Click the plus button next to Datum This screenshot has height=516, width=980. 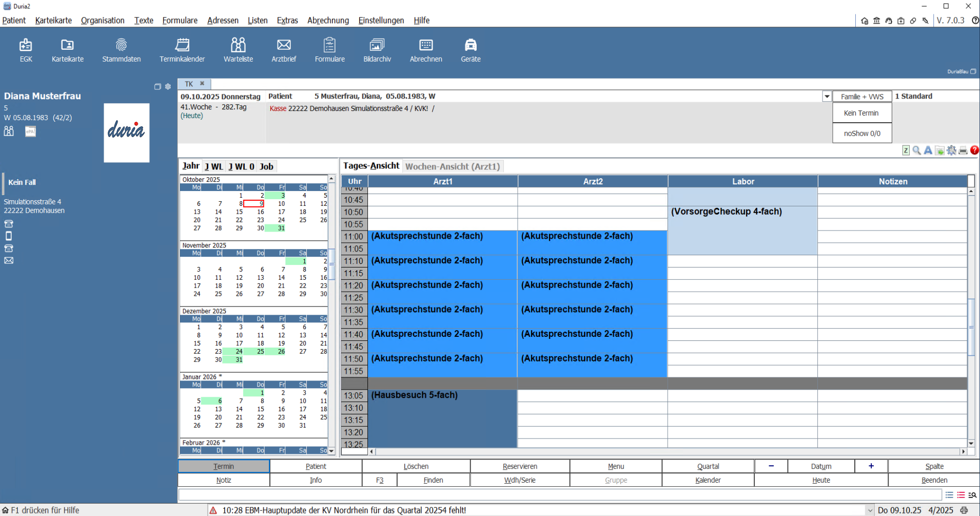coord(871,466)
